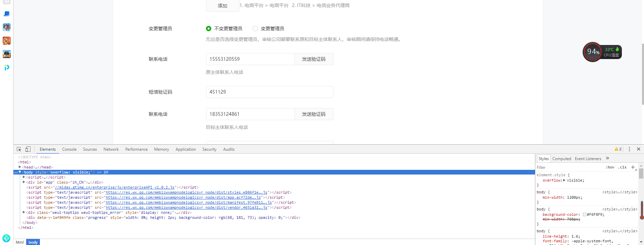Send verification code for 15553120559

point(314,59)
